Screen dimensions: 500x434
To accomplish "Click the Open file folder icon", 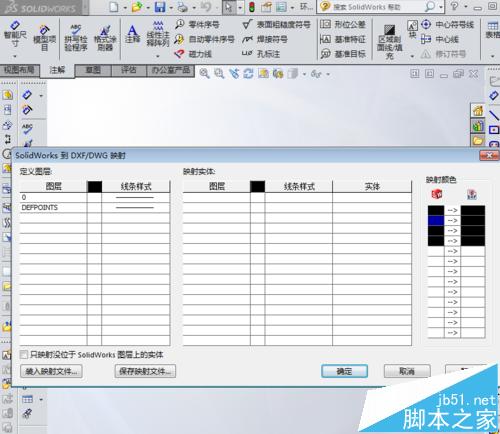I will pos(137,7).
